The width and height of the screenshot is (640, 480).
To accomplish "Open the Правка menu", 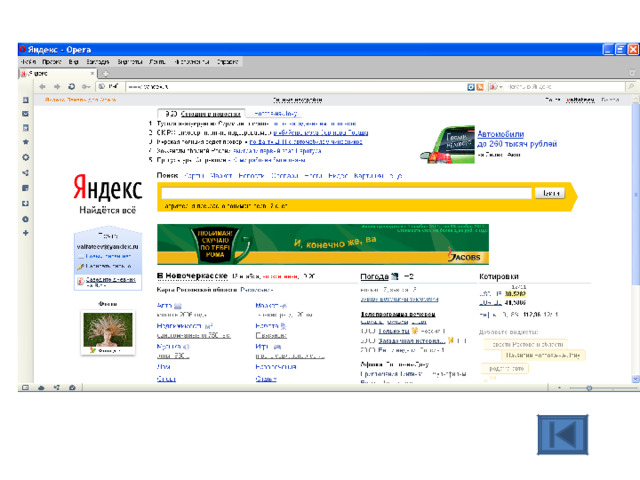I will pos(51,62).
